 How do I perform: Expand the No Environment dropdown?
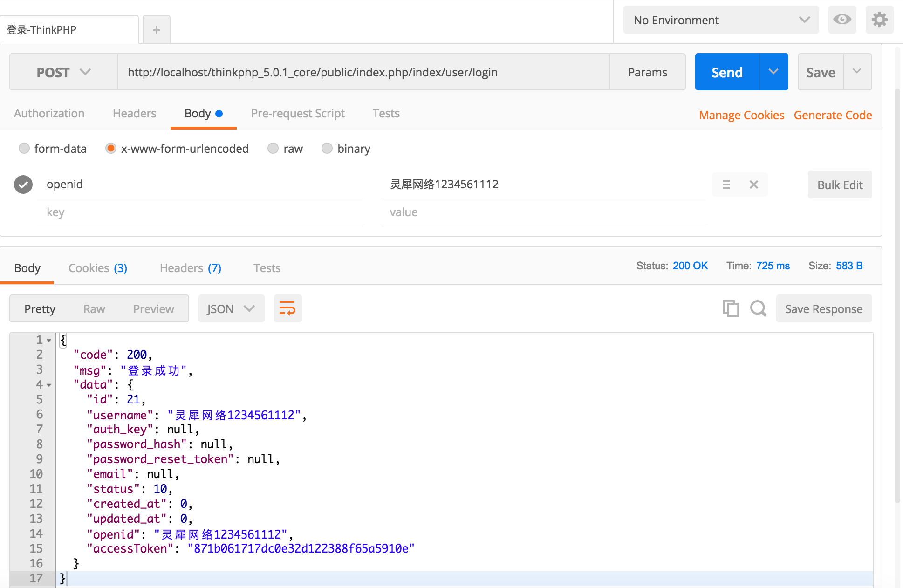721,20
